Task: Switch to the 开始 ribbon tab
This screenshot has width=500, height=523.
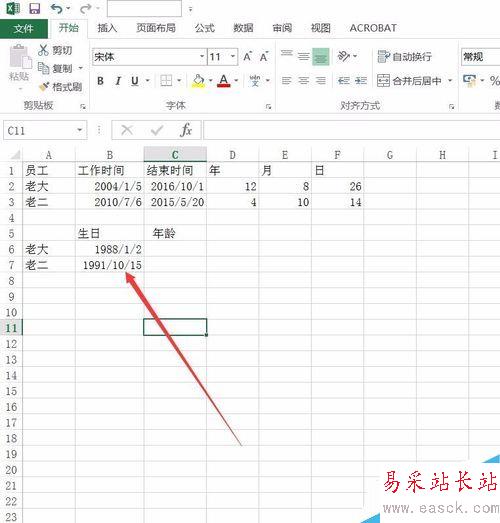Action: pyautogui.click(x=68, y=28)
